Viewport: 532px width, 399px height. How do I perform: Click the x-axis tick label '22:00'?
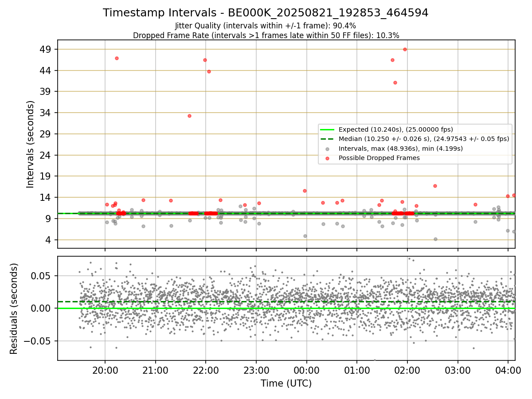206,370
